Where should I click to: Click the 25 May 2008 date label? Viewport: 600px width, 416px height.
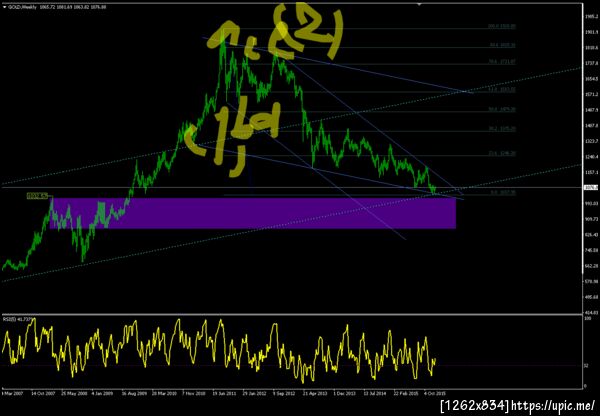74,393
